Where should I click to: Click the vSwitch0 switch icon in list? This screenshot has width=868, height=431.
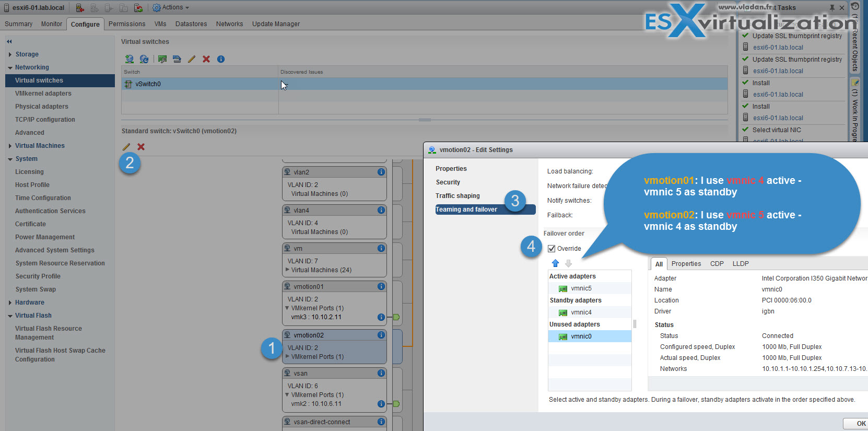point(128,84)
